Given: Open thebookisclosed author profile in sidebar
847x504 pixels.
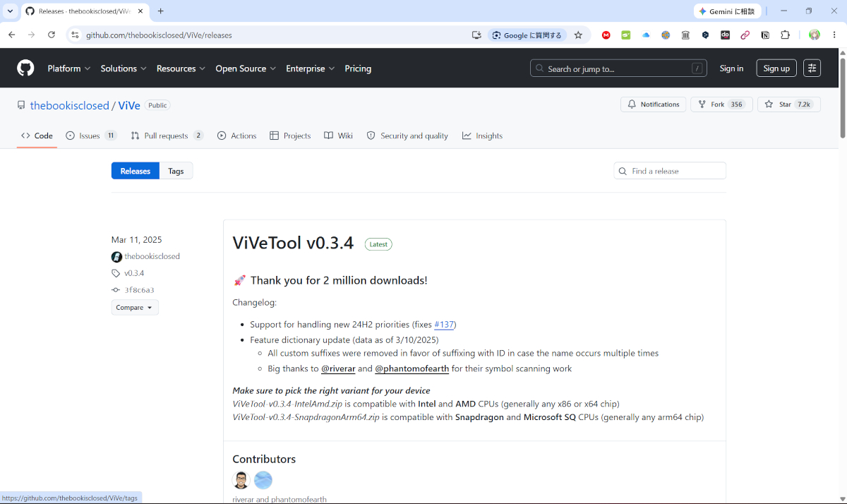Looking at the screenshot, I should pyautogui.click(x=152, y=256).
